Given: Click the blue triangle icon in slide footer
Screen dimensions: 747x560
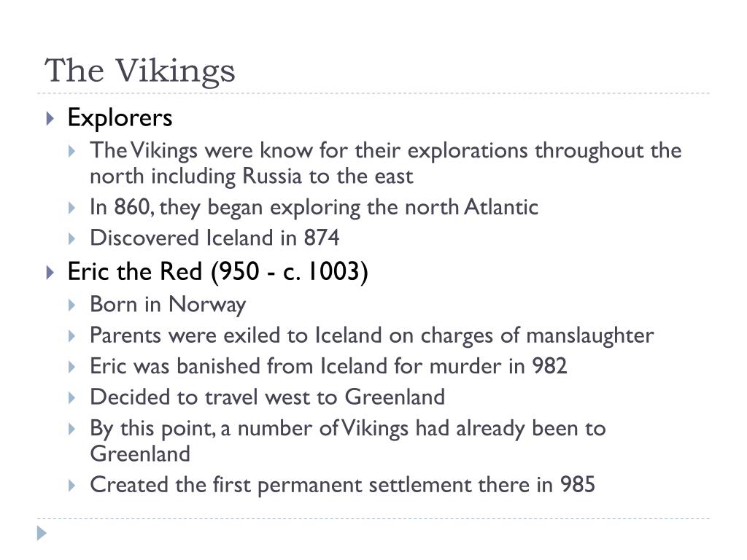Looking at the screenshot, I should (x=42, y=533).
